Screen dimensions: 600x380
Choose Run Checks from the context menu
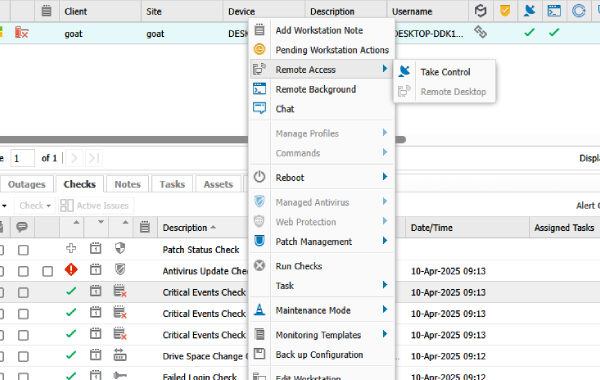[x=298, y=266]
